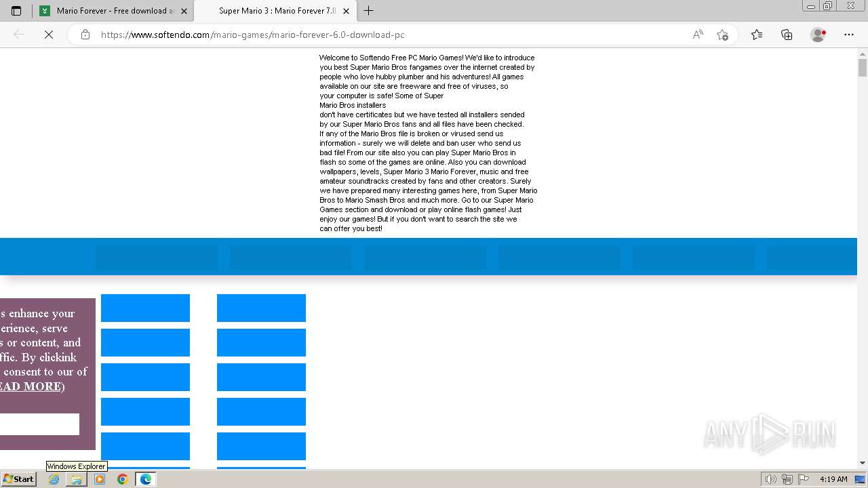The height and width of the screenshot is (488, 868).
Task: Open Collections panel
Action: 787,35
